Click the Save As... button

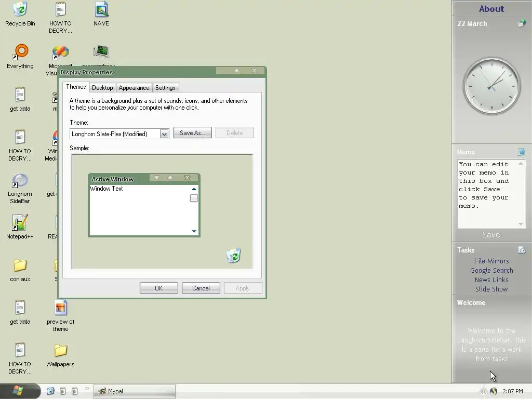[x=192, y=132]
